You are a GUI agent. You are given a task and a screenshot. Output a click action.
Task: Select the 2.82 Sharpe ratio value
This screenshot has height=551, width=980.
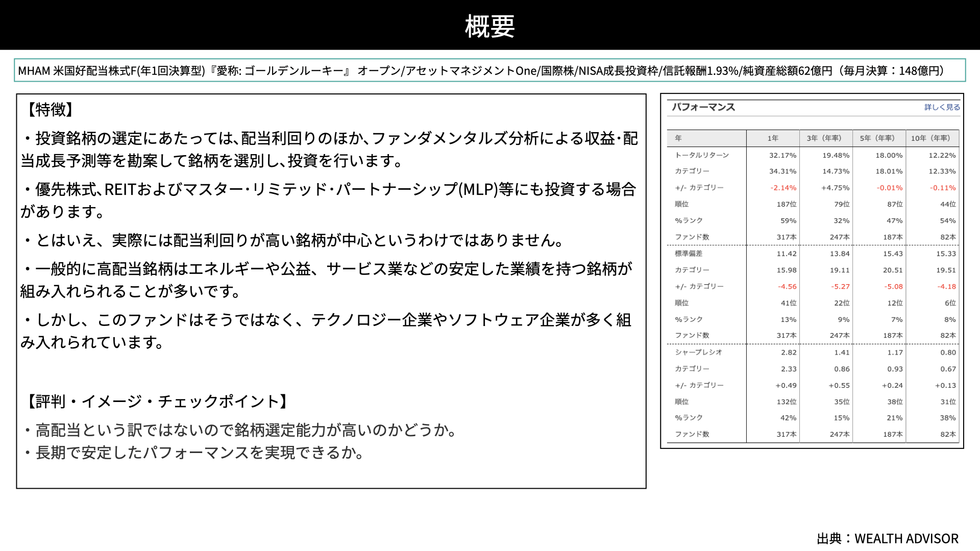pyautogui.click(x=789, y=353)
